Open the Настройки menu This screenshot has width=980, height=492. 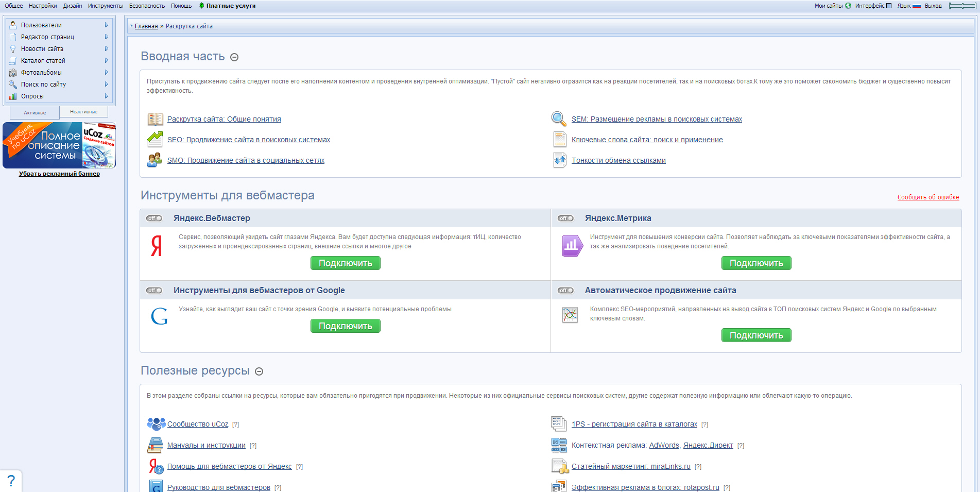43,6
